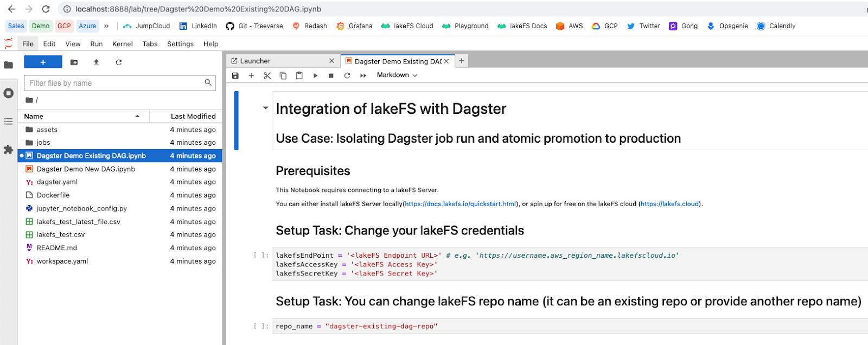Select the README.md file
Image resolution: width=868 pixels, height=345 pixels.
click(120, 248)
